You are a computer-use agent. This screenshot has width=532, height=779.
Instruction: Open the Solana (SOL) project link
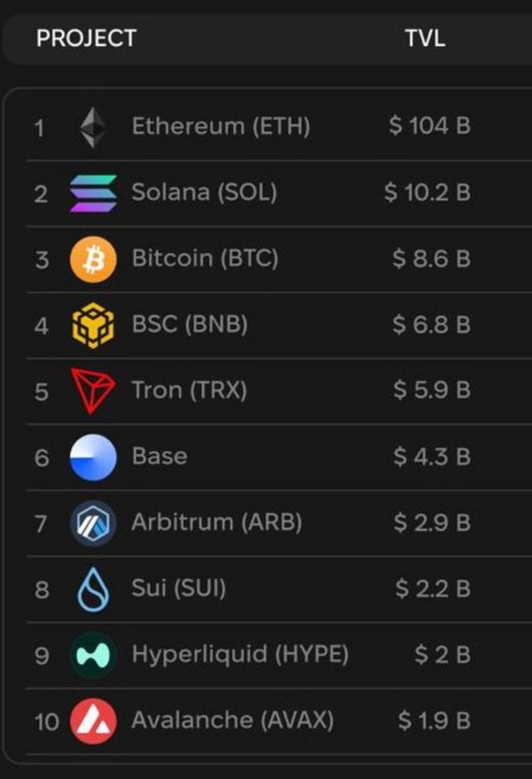(204, 192)
